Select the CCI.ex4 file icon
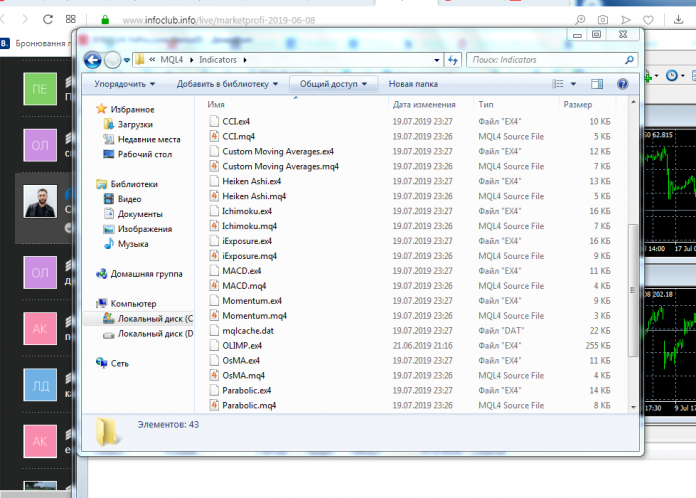The height and width of the screenshot is (498, 696). coord(214,122)
